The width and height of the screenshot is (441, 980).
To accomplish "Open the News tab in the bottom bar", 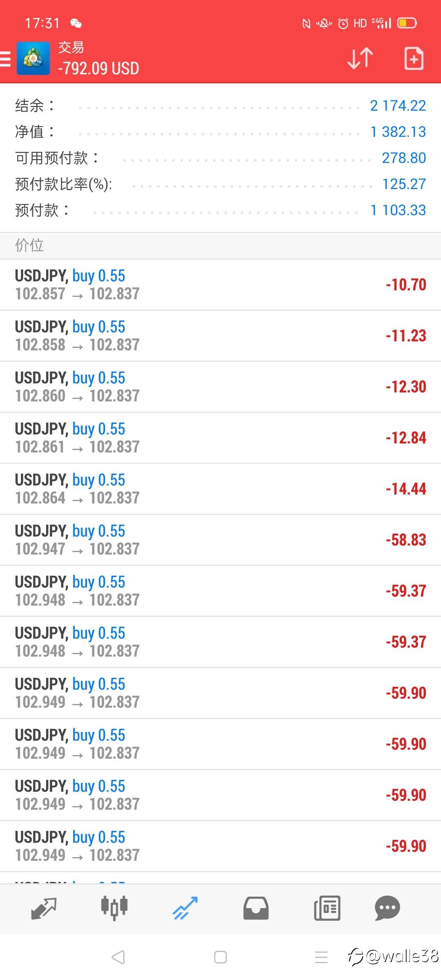I will click(327, 908).
